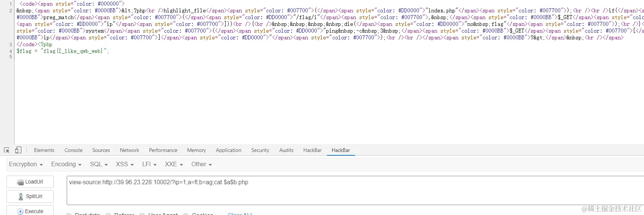Open the Audits tab

coord(286,150)
